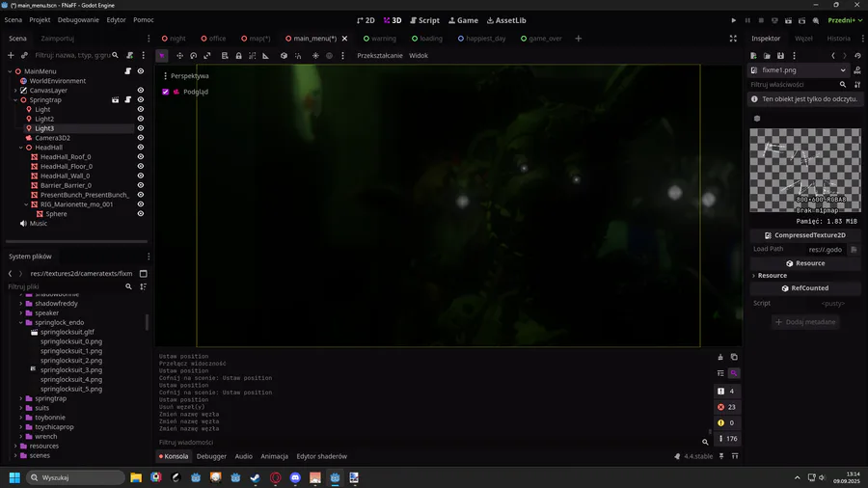This screenshot has width=868, height=488.
Task: Attach script icon in the Scene dock
Action: (129, 55)
